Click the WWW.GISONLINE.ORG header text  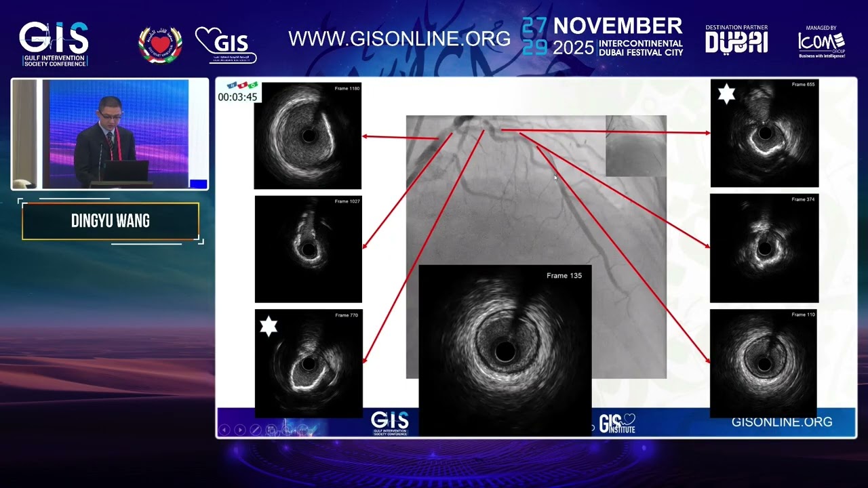[399, 39]
